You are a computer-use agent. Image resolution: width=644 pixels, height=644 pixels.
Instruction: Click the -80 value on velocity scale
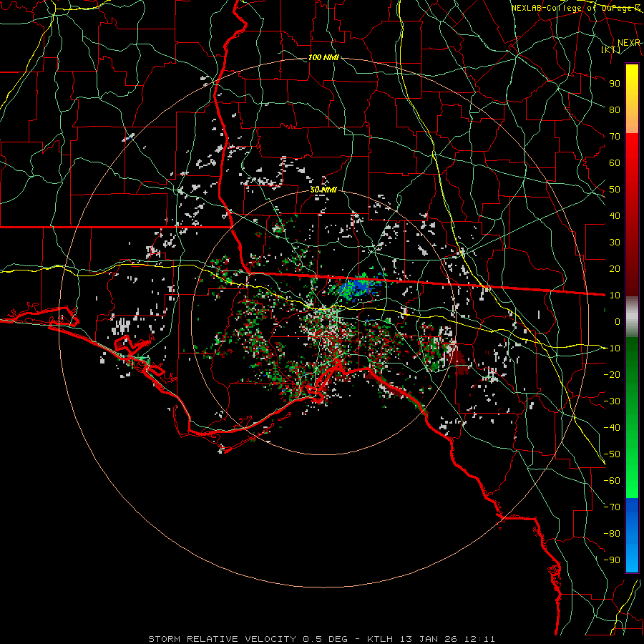click(x=612, y=534)
